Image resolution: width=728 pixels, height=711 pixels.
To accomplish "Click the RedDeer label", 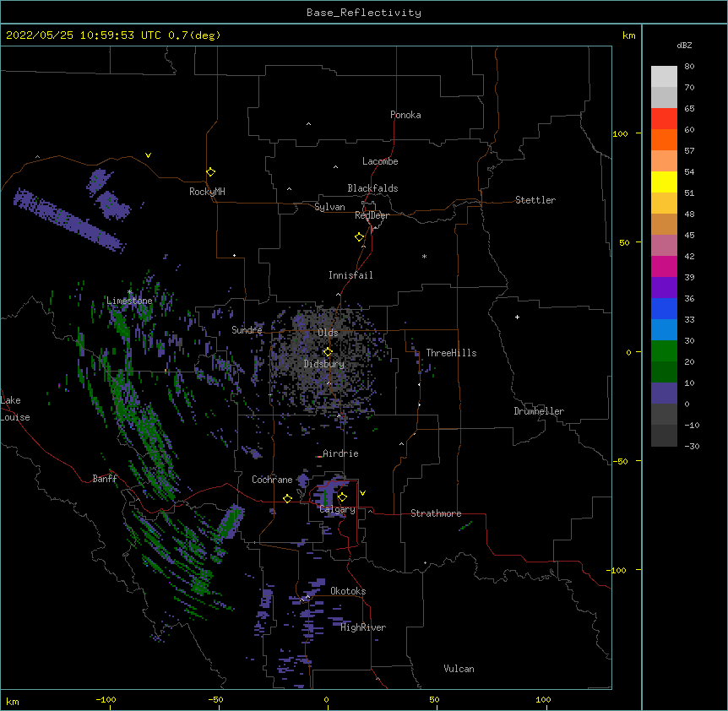I will coord(372,215).
